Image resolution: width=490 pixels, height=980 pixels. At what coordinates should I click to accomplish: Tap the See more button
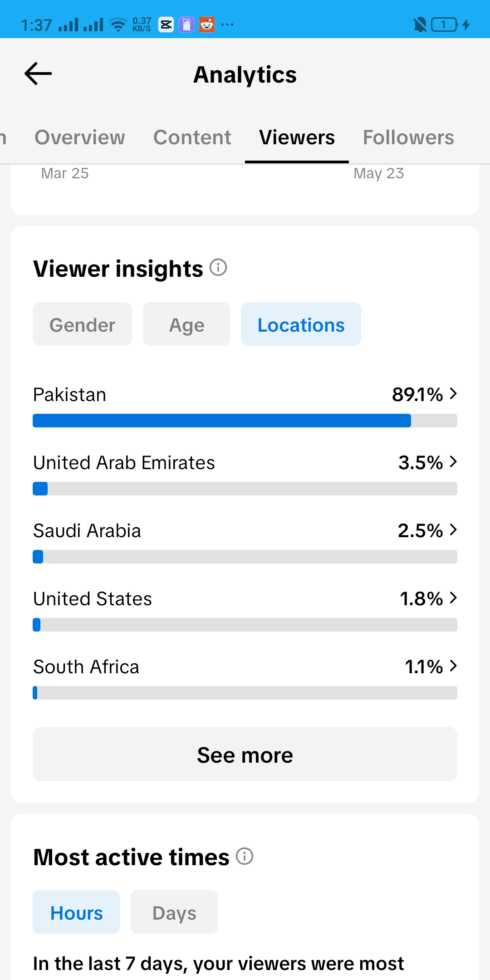pos(245,754)
